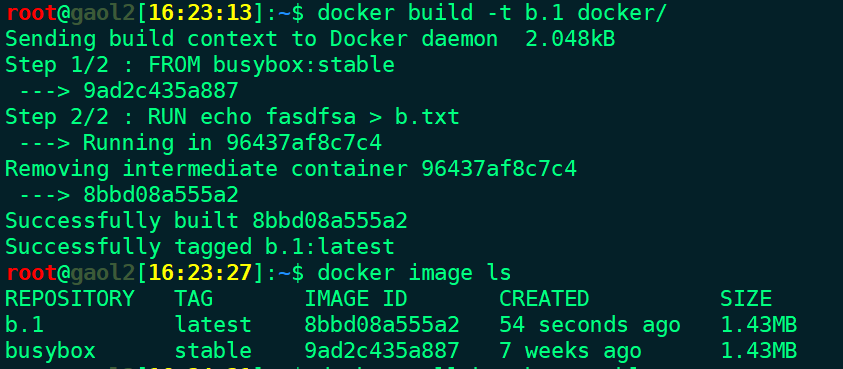
Task: Click the 54 seconds ago created value
Action: [x=590, y=325]
